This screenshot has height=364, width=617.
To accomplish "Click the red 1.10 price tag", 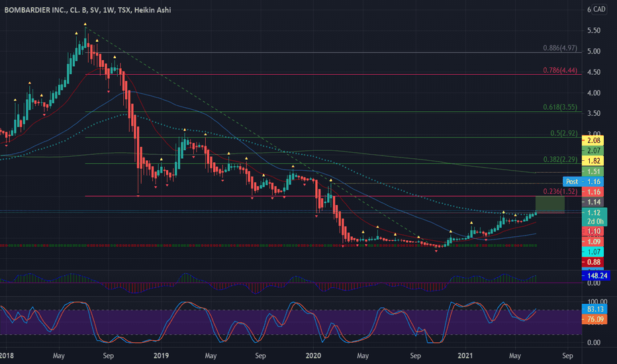I will [593, 232].
